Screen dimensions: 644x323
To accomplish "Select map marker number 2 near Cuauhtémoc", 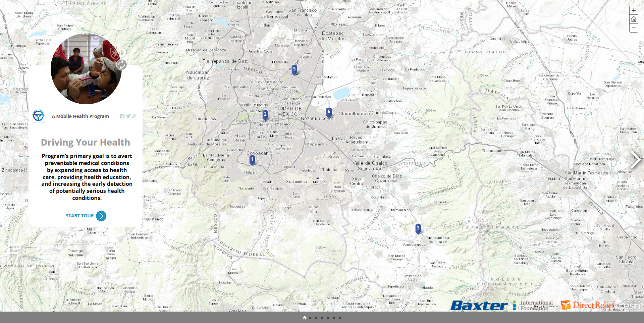I will [x=265, y=115].
